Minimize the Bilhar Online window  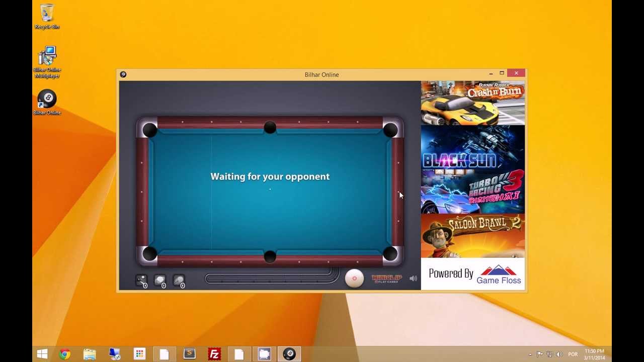pos(491,74)
